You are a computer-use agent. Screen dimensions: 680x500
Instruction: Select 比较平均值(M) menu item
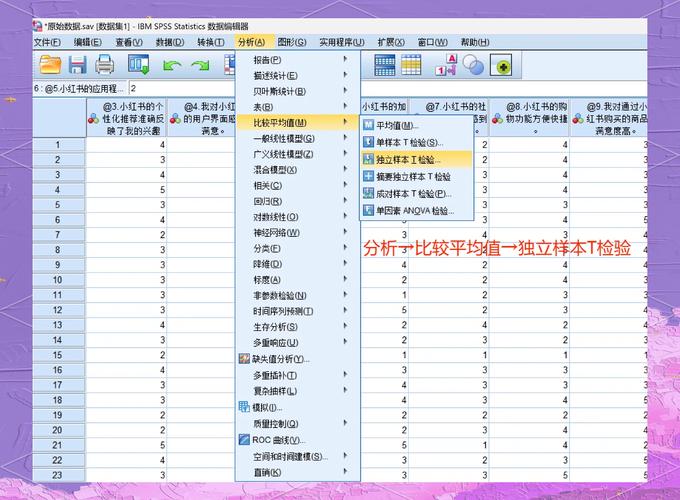(x=298, y=123)
